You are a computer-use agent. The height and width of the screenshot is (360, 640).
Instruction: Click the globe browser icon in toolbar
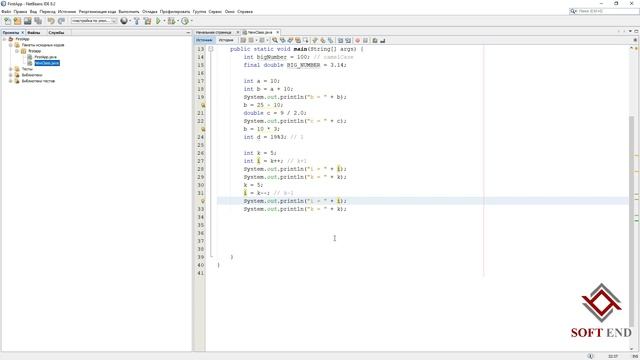(x=124, y=21)
